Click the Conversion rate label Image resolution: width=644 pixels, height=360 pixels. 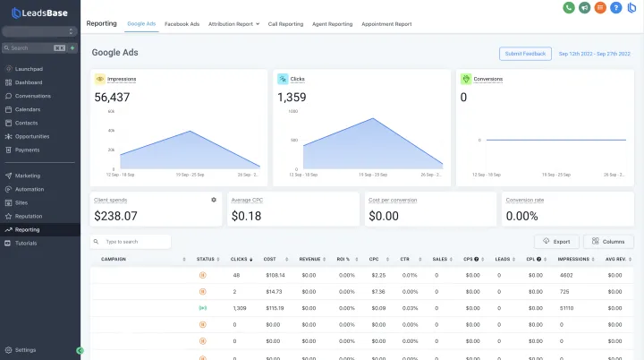[524, 200]
